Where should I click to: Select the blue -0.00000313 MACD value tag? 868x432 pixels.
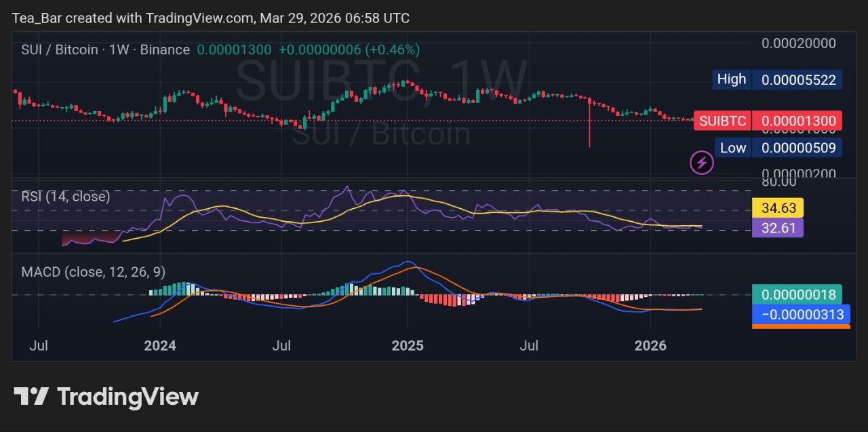pos(802,314)
